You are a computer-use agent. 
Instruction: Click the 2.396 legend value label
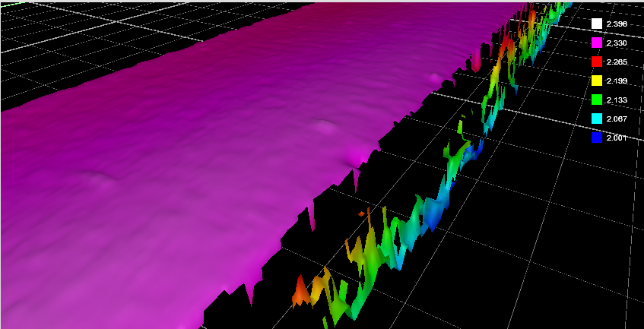[x=617, y=24]
